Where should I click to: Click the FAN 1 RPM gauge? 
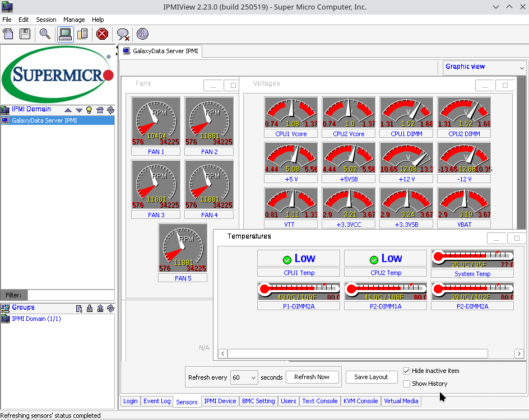pyautogui.click(x=156, y=122)
